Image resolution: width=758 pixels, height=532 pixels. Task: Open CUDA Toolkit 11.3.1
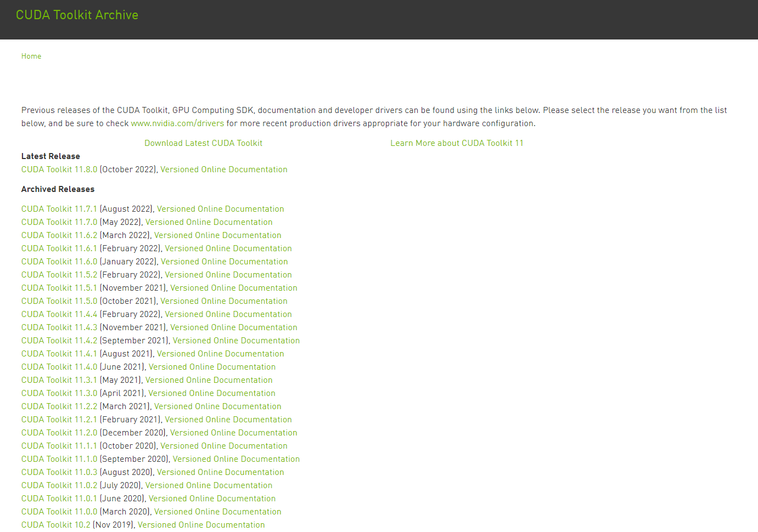click(59, 380)
